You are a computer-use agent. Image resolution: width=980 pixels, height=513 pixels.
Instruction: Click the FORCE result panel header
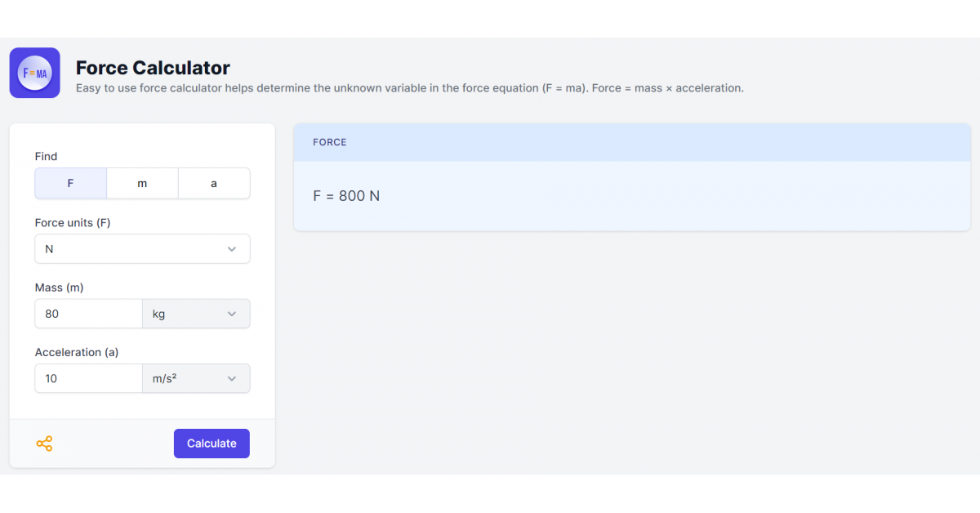pyautogui.click(x=631, y=142)
